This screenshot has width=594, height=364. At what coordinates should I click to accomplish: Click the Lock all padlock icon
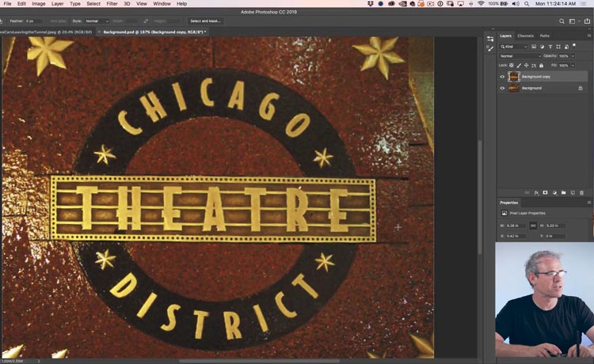[x=542, y=65]
